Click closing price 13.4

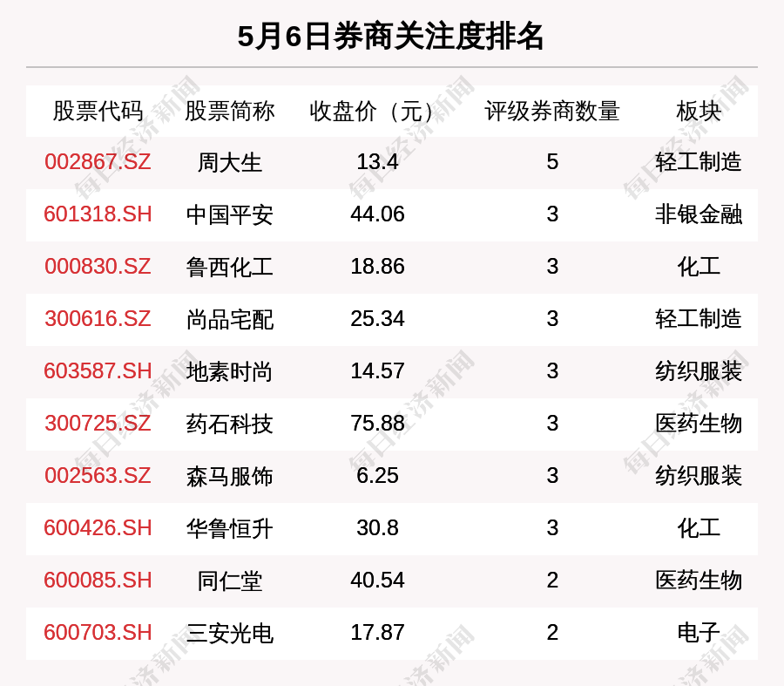[x=377, y=162]
